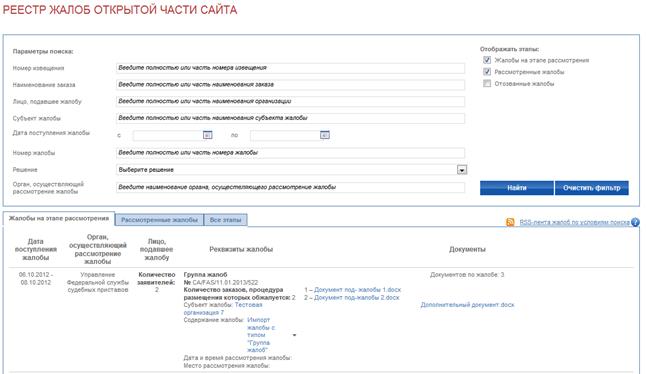Viewport: 646px width, 374px height.
Task: Open the start date calendar picker icon
Action: (x=208, y=135)
